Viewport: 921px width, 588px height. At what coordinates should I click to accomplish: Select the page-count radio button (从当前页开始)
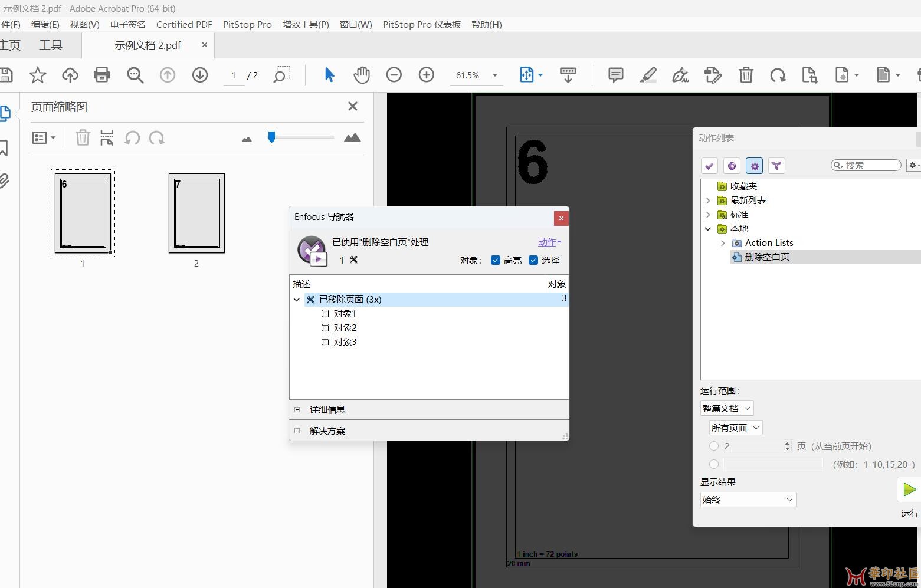pyautogui.click(x=714, y=446)
